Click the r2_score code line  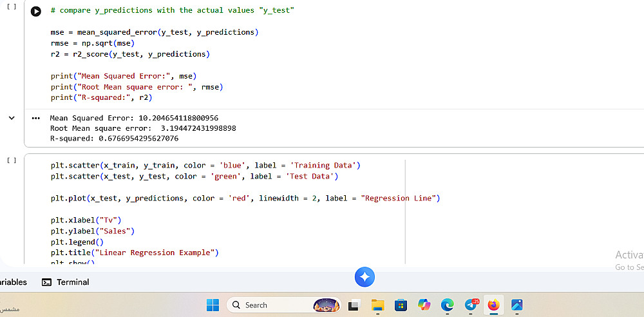[130, 54]
